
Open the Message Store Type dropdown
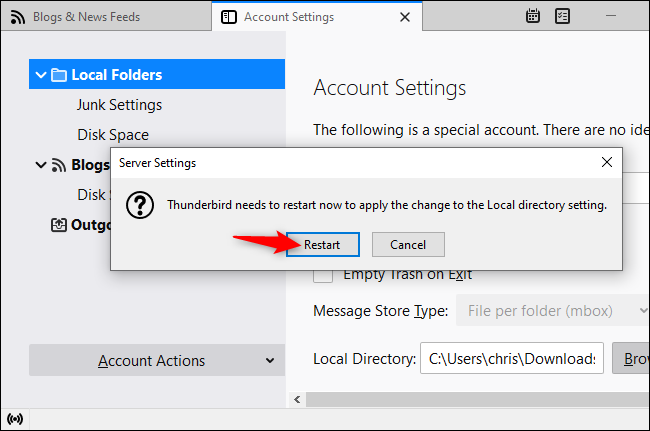(x=553, y=311)
